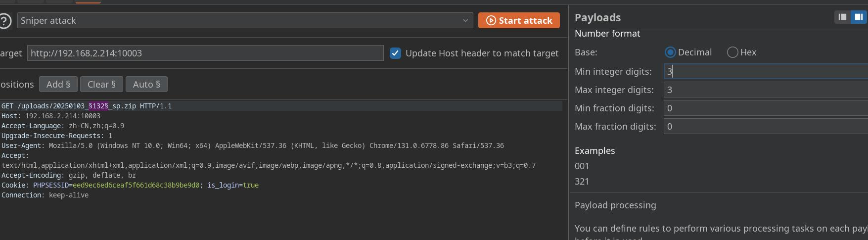Click the §132§ payload marker in request
The width and height of the screenshot is (868, 240).
pos(98,106)
